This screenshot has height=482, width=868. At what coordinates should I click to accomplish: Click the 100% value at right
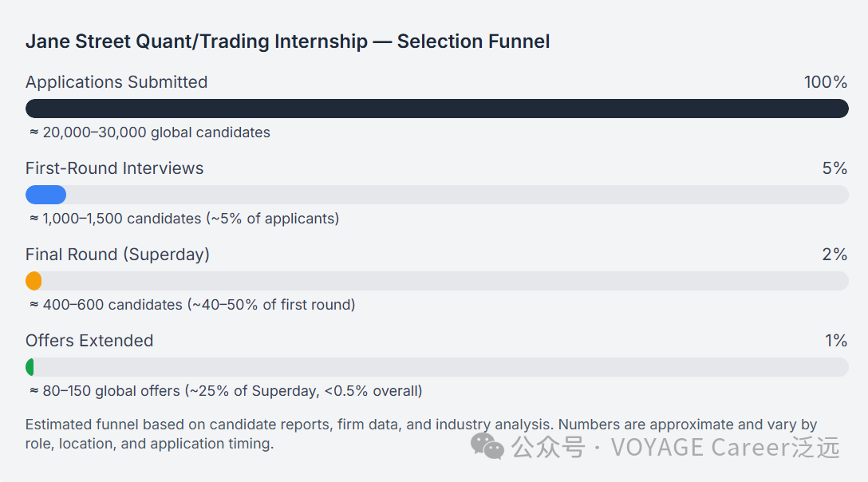(825, 82)
